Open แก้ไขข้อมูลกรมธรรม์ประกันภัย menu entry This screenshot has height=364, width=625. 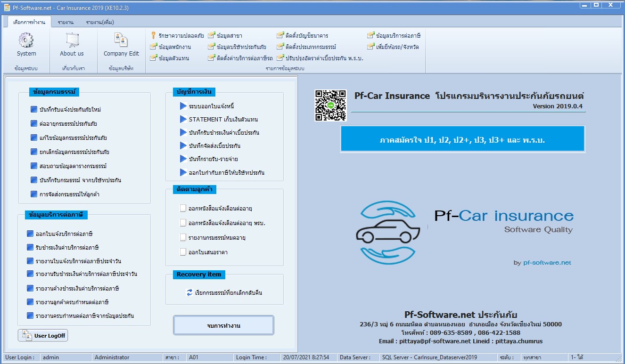[69, 138]
